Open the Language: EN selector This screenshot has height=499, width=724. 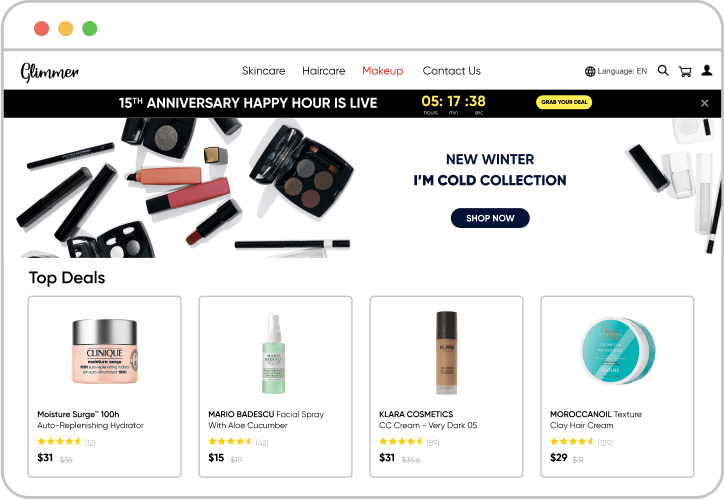point(616,71)
